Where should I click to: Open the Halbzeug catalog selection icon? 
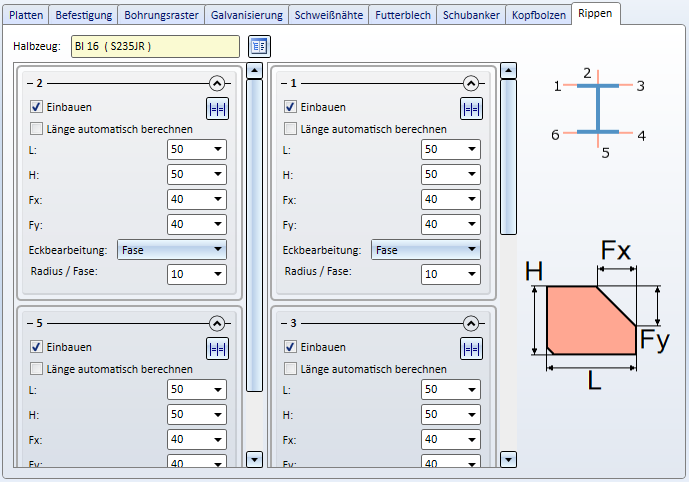pos(259,46)
